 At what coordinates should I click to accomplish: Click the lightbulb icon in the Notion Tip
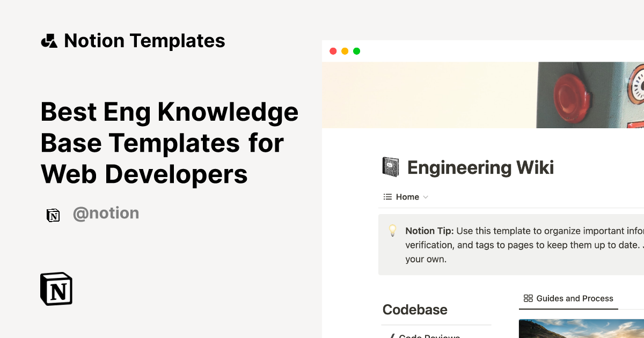(x=392, y=231)
